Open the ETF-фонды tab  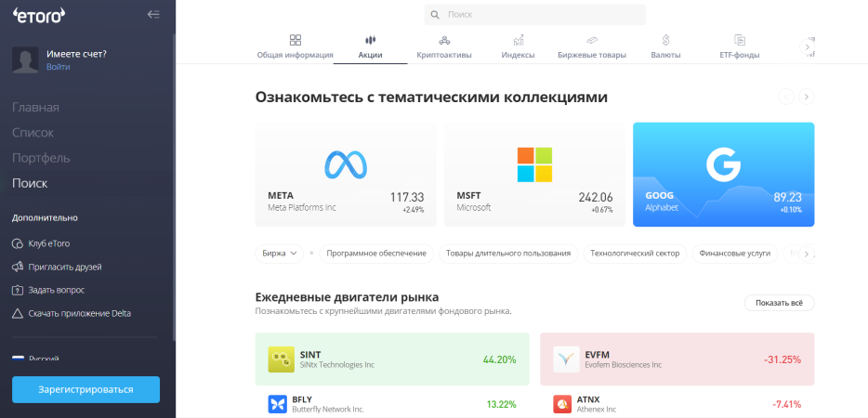[740, 47]
